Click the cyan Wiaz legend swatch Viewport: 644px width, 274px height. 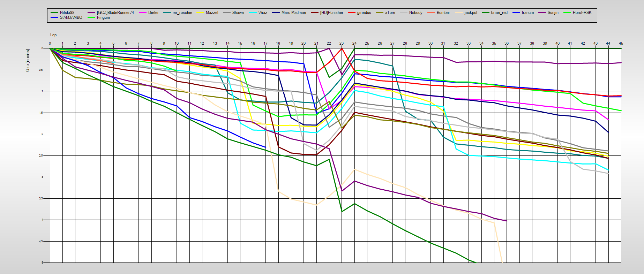coord(253,13)
